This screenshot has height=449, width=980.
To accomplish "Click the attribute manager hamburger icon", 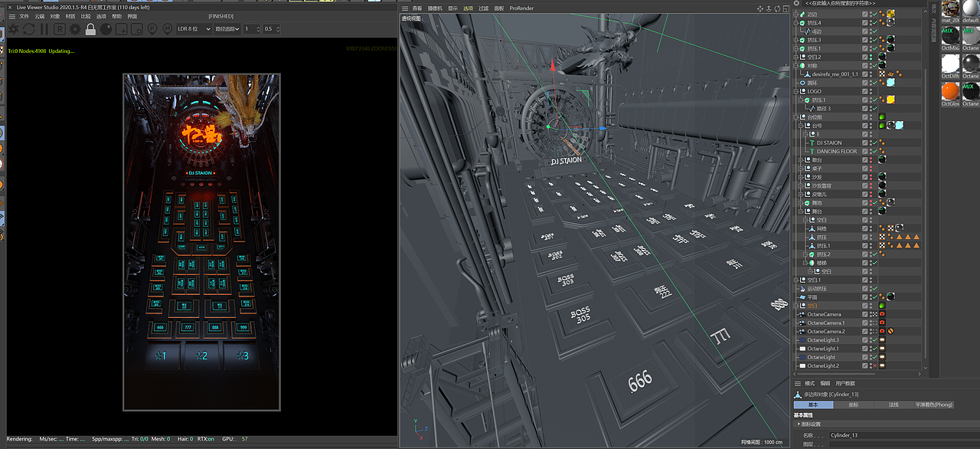I will click(797, 383).
